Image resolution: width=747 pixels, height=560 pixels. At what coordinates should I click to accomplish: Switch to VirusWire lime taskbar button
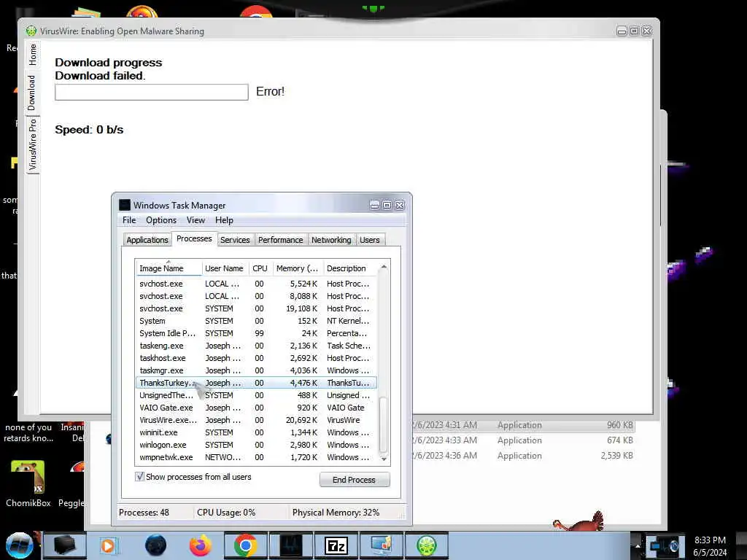(x=426, y=545)
